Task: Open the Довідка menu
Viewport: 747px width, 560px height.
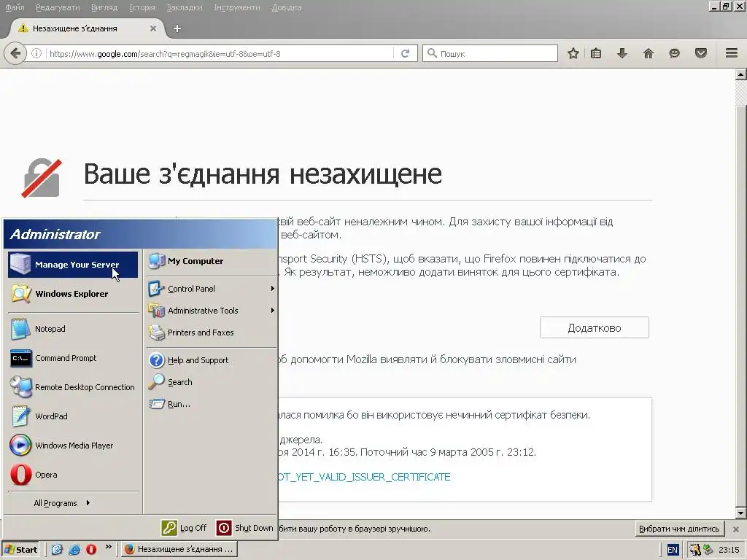Action: 286,7
